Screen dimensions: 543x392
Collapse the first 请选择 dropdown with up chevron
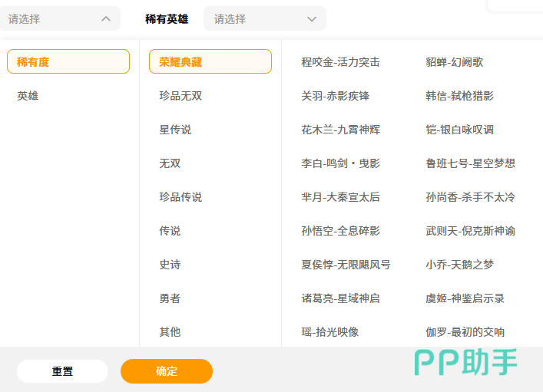click(x=60, y=18)
